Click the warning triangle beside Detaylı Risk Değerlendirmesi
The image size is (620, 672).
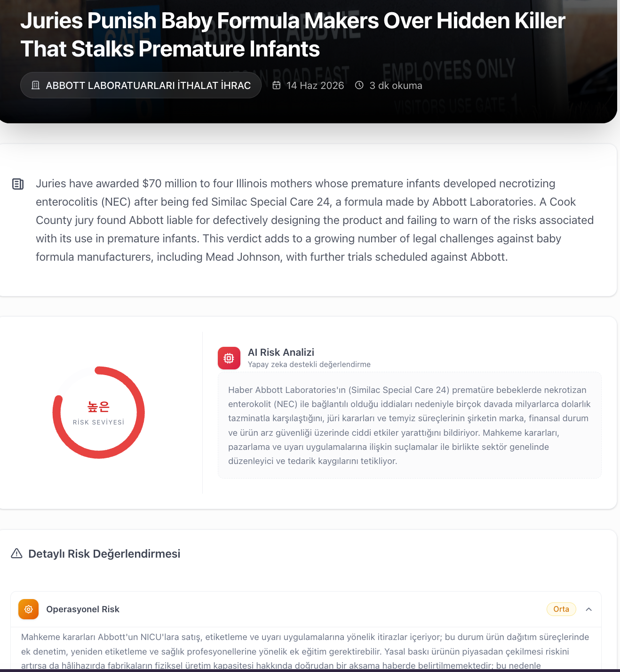tap(16, 553)
